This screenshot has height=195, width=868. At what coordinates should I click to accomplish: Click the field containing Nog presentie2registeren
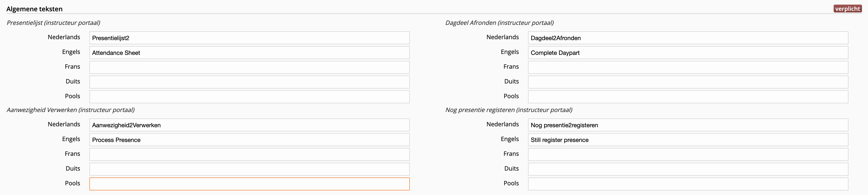688,125
